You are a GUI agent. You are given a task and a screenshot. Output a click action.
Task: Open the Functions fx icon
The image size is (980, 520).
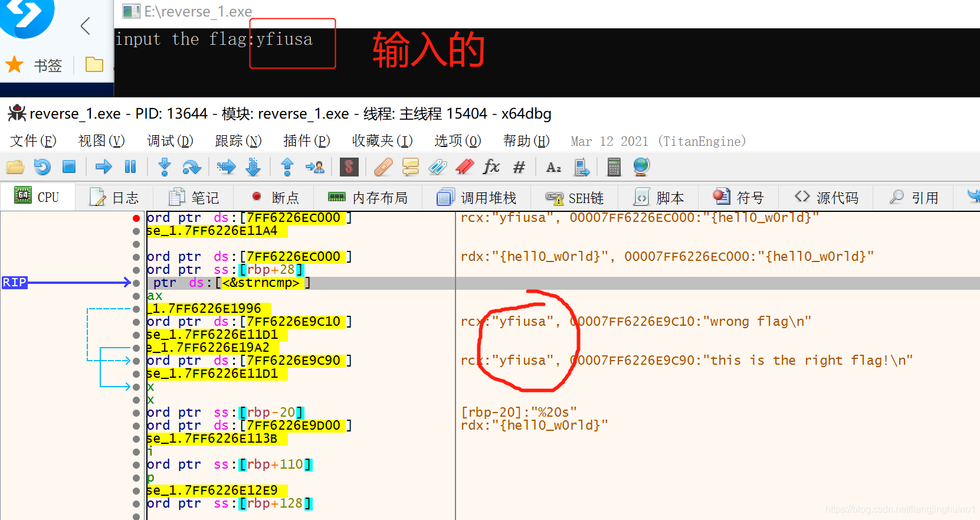pos(491,167)
